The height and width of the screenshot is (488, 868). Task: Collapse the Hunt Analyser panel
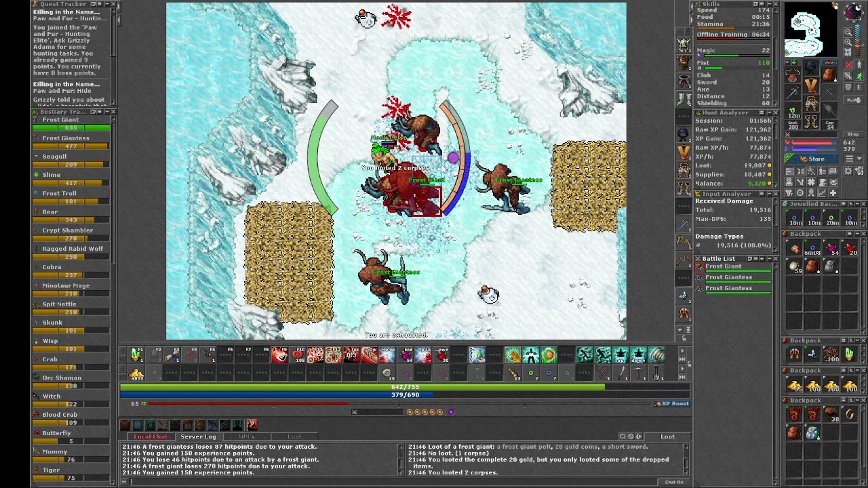(x=769, y=113)
